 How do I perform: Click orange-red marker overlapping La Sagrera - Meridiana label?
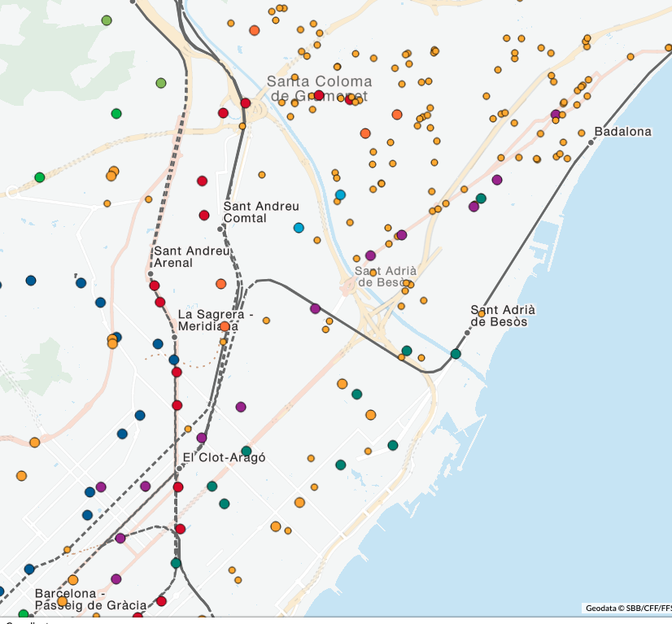(225, 327)
